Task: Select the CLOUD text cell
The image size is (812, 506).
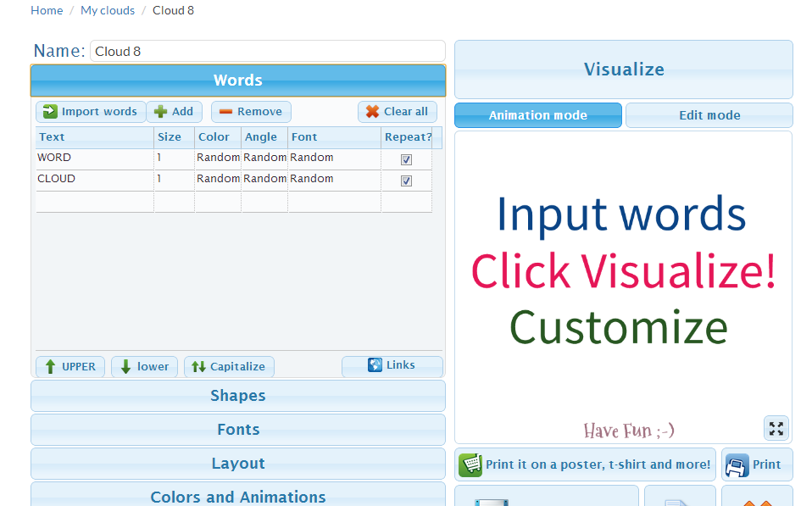Action: pos(95,181)
